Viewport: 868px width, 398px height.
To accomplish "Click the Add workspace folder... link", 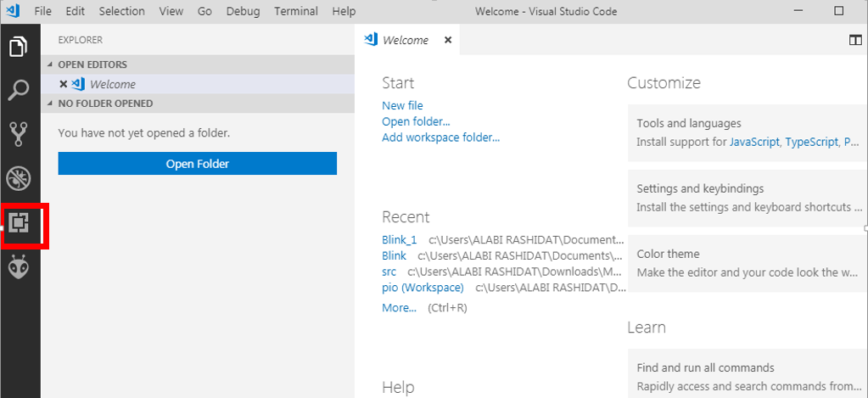I will [440, 137].
